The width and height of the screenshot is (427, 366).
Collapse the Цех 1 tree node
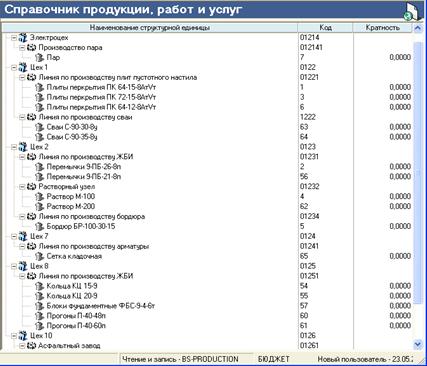pyautogui.click(x=14, y=68)
